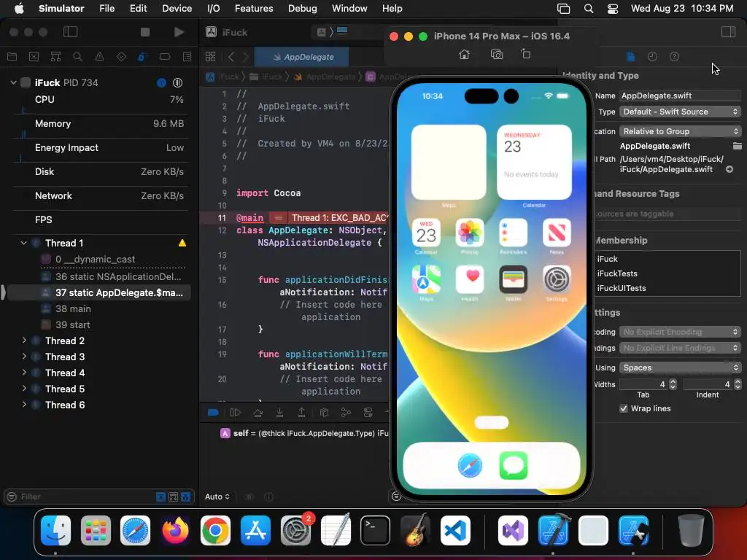Reveal the full path in Finder arrow icon

click(729, 169)
